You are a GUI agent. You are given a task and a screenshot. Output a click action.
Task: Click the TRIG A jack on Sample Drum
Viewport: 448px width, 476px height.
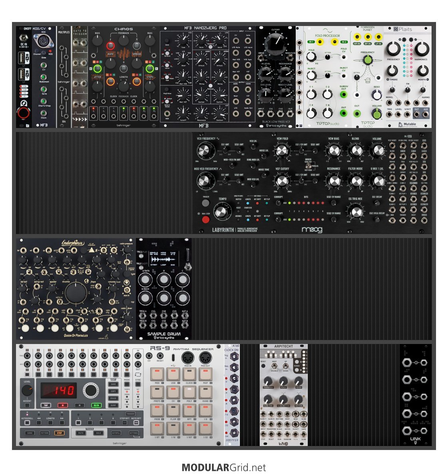point(143,316)
